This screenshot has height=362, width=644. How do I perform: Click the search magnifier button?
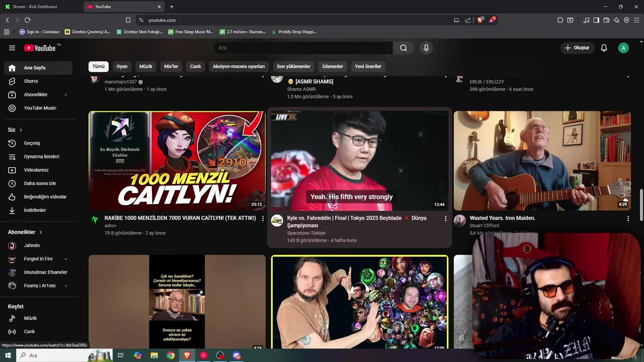pyautogui.click(x=404, y=48)
